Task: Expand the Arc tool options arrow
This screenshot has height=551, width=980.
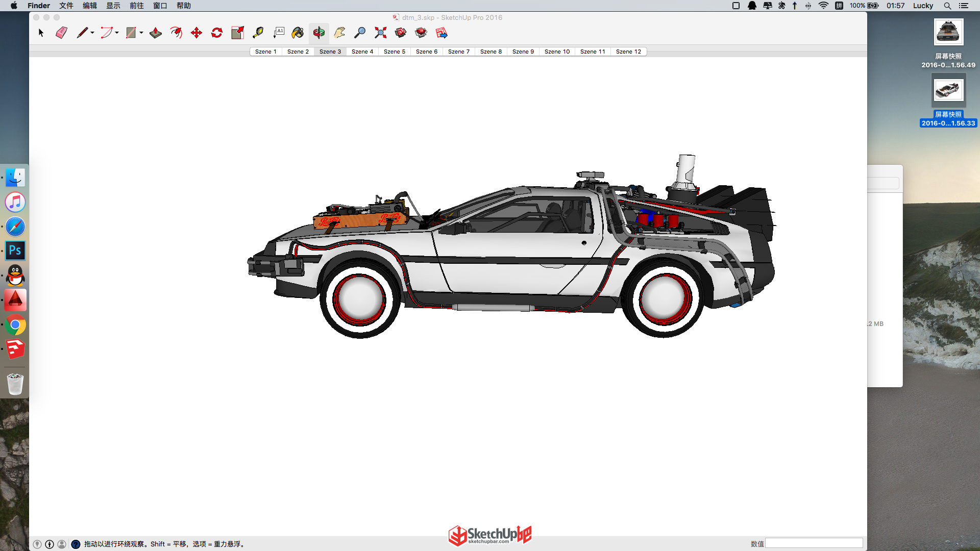Action: (x=117, y=33)
